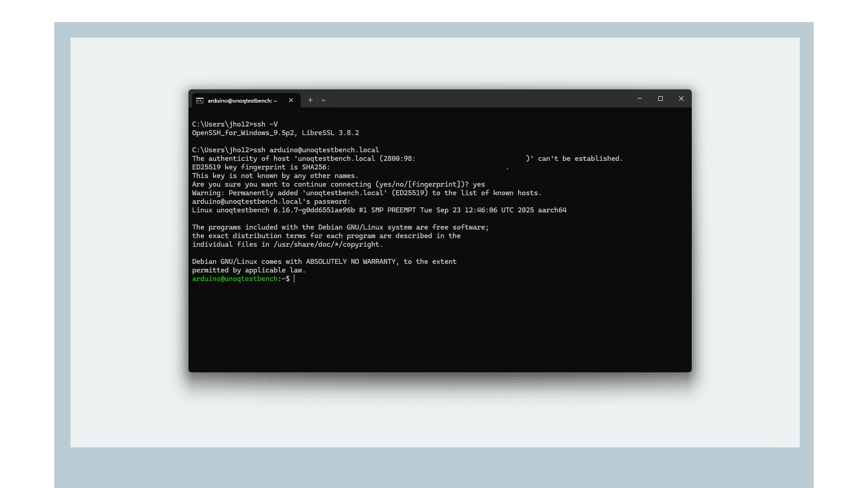
Task: Click the Debian GNU/Linux warranty notice text
Action: (324, 261)
